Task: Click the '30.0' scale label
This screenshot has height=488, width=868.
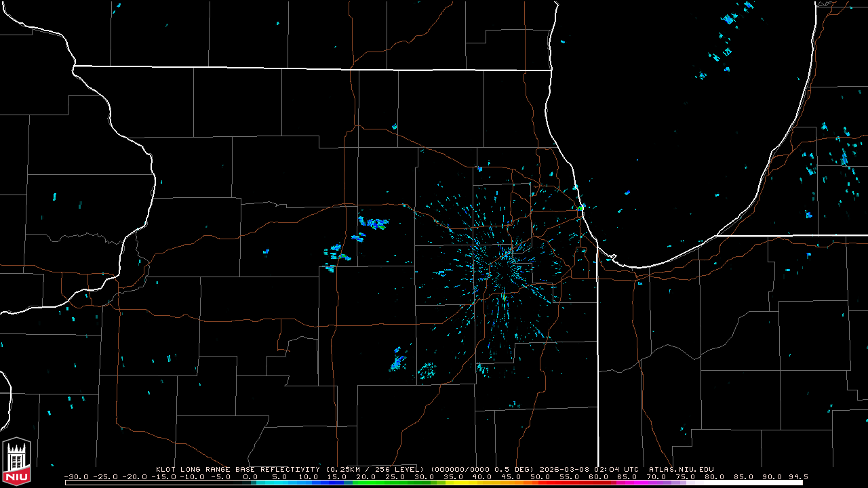Action: [x=423, y=477]
